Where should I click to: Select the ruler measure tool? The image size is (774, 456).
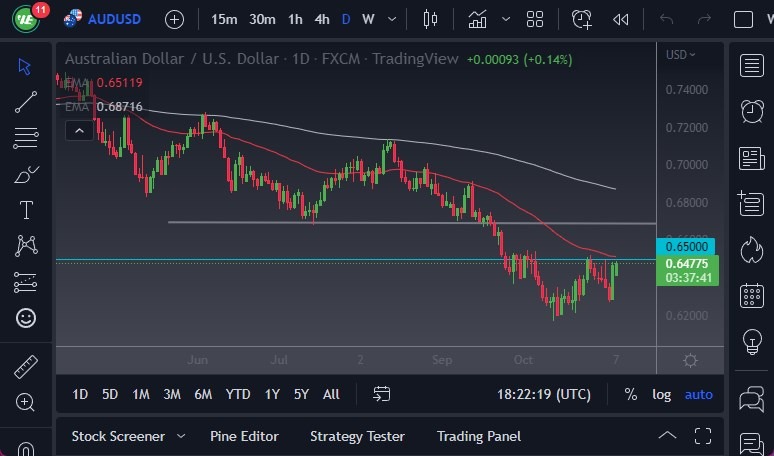[26, 367]
